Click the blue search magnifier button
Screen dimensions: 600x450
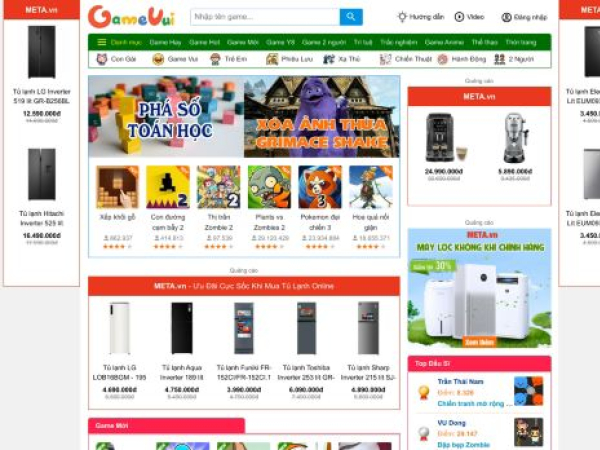[x=351, y=17]
